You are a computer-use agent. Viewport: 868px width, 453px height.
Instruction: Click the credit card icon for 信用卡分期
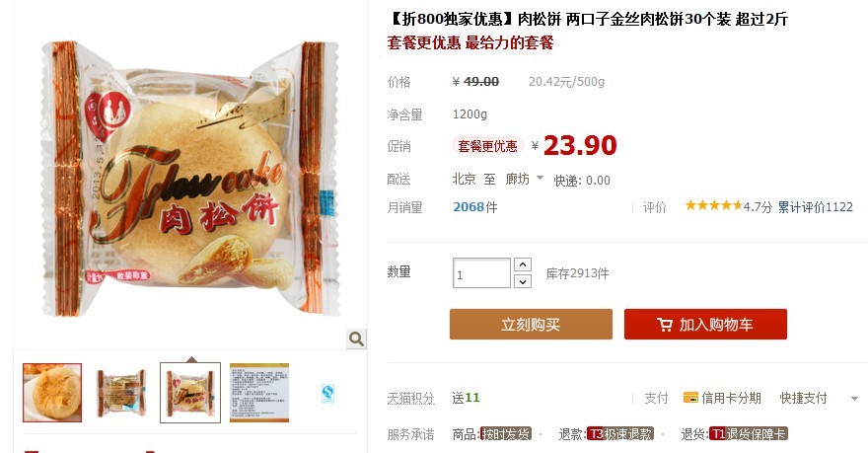click(x=690, y=398)
